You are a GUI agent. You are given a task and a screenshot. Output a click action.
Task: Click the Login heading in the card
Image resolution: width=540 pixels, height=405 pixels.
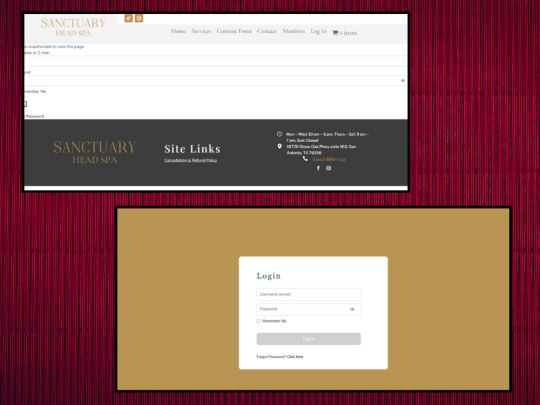(269, 276)
